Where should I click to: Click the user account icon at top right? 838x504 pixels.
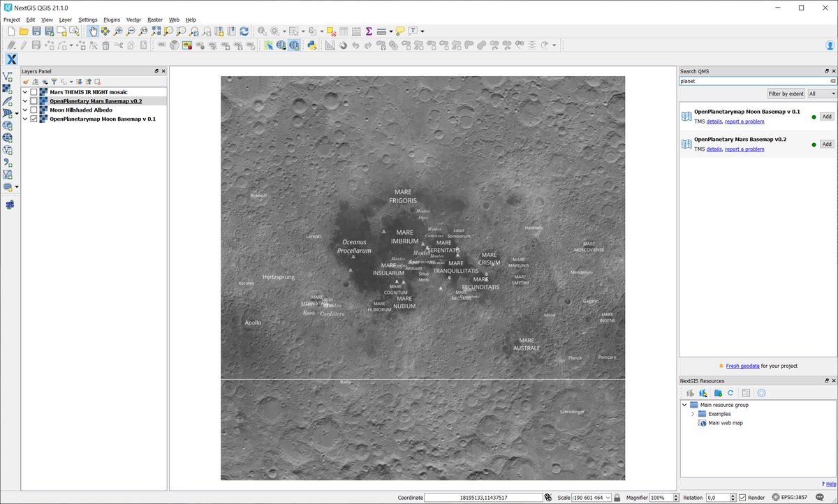830,45
